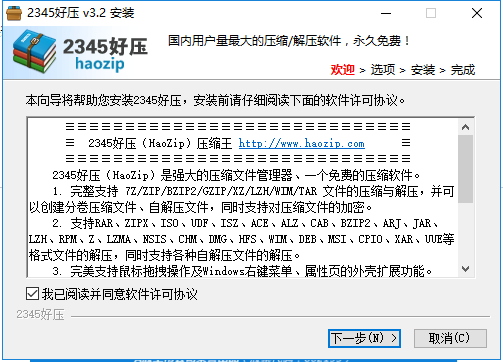Open the http://www.haozip.com link
Screen dimensions: 503x362
click(301, 144)
